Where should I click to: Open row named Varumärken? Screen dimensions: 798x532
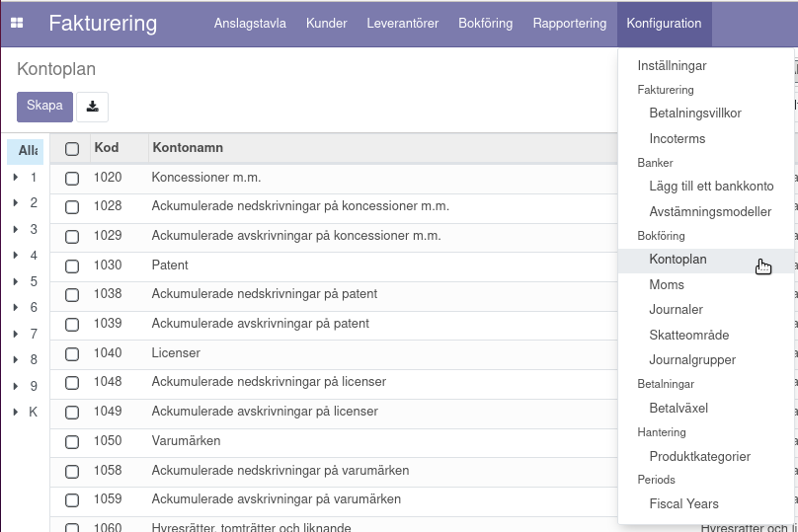point(187,441)
